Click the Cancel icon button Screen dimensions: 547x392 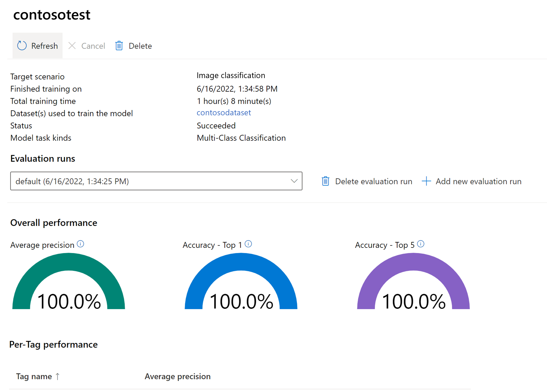tap(73, 45)
